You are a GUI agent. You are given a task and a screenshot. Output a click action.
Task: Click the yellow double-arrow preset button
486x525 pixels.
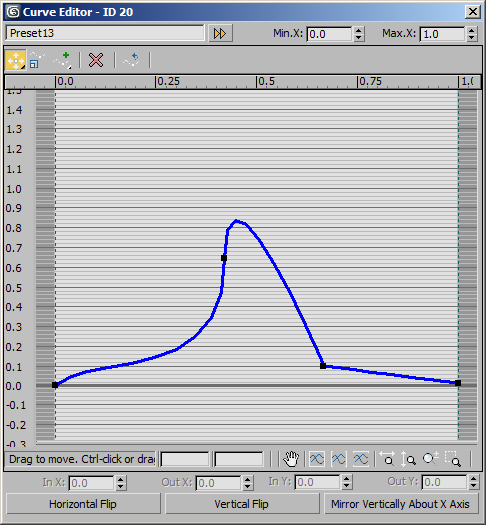pos(220,33)
